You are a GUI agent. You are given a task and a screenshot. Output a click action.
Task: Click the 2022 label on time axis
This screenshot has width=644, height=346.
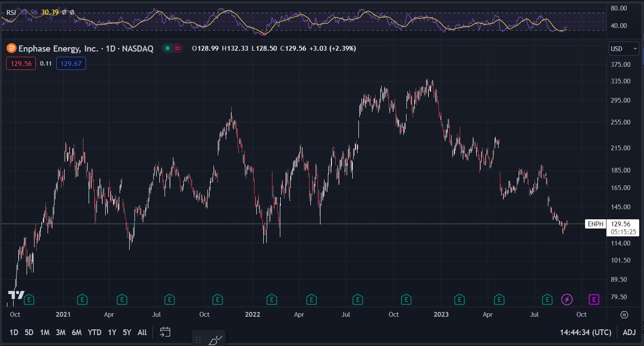(252, 315)
